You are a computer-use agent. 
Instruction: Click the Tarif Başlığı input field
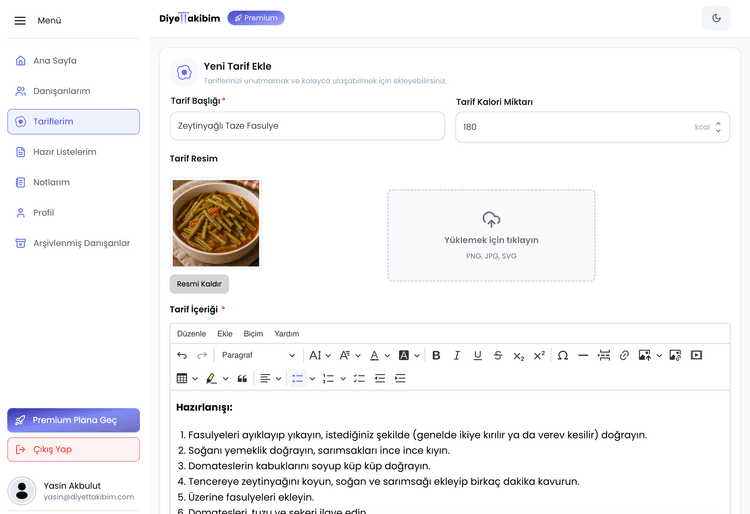click(x=307, y=126)
